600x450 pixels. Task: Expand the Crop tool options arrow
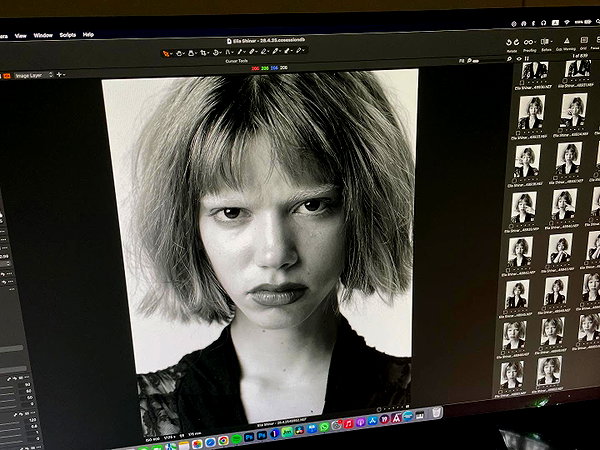point(208,53)
